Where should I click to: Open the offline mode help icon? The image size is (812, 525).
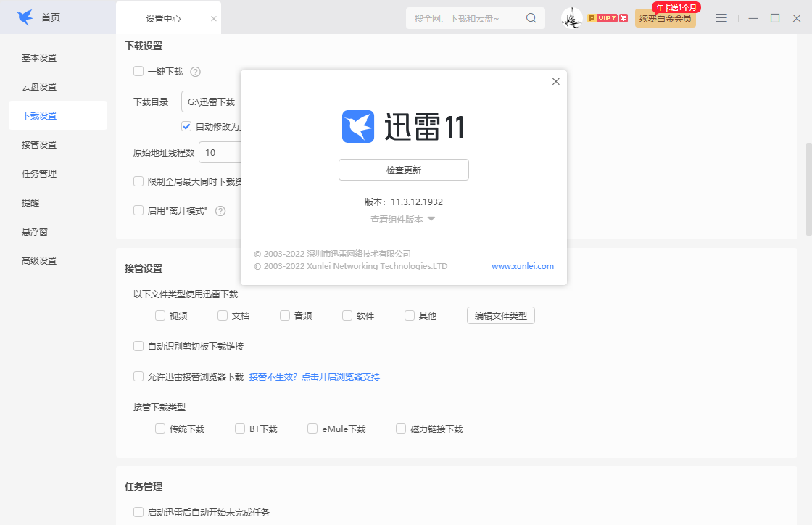pos(220,210)
